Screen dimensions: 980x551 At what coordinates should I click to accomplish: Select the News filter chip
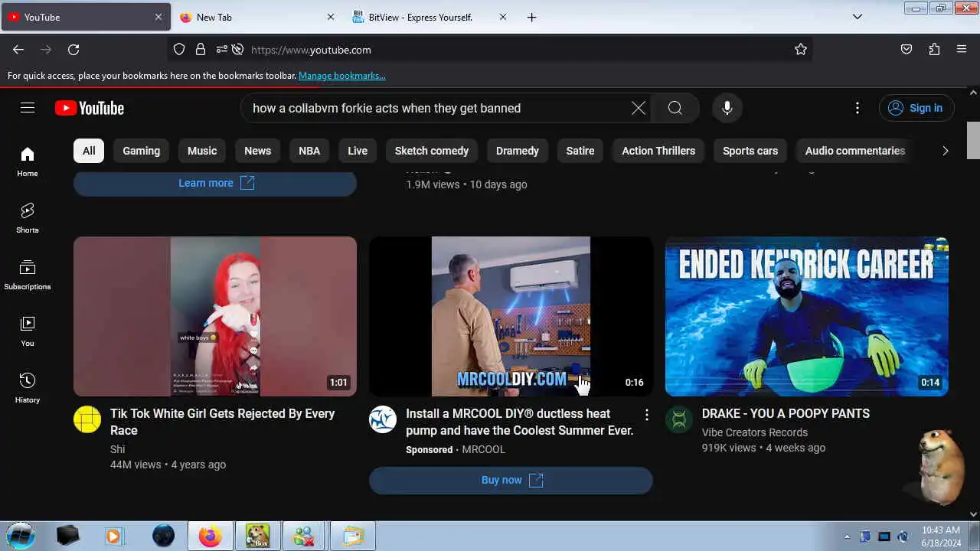coord(257,151)
